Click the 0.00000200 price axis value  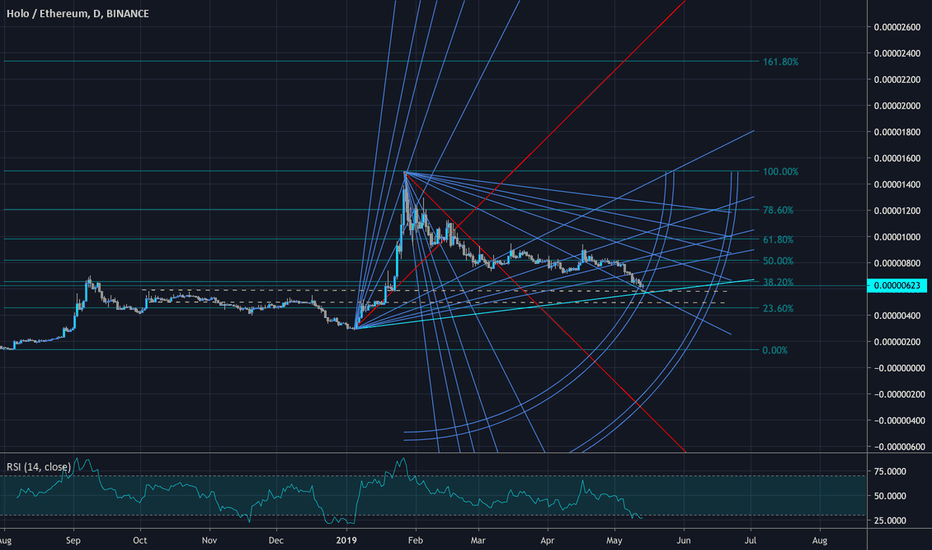897,342
